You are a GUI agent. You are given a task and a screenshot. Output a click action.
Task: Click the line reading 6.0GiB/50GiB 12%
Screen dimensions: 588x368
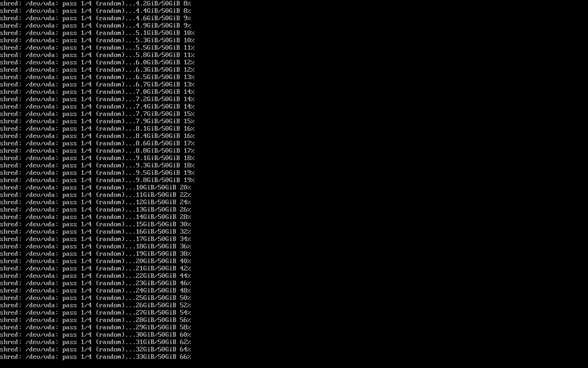click(97, 63)
